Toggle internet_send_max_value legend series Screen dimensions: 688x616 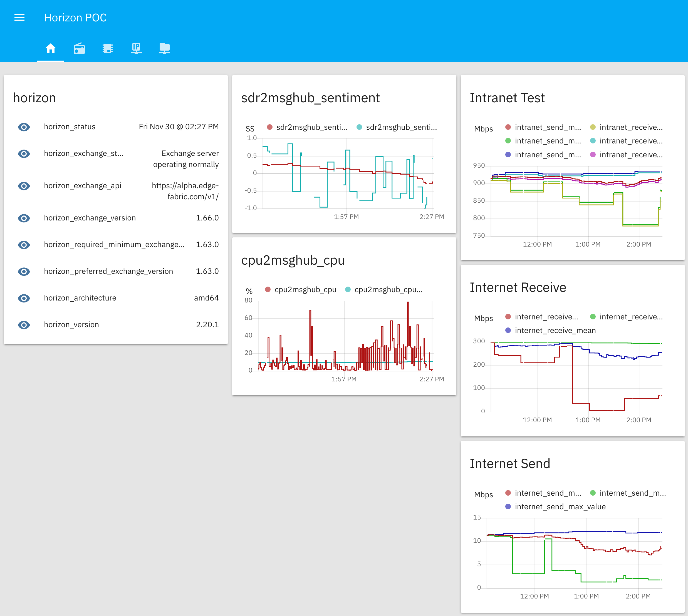pos(555,507)
